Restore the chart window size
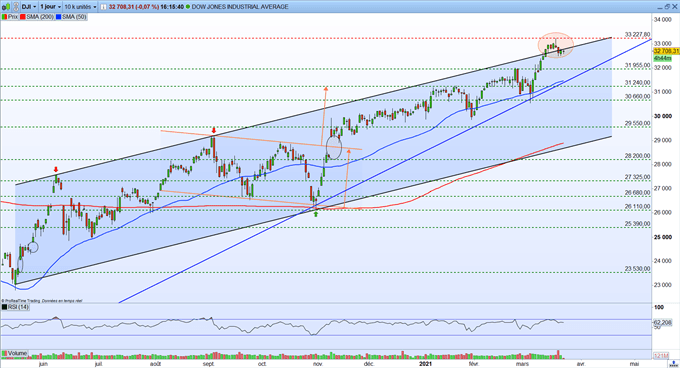The image size is (680, 368). [x=667, y=7]
